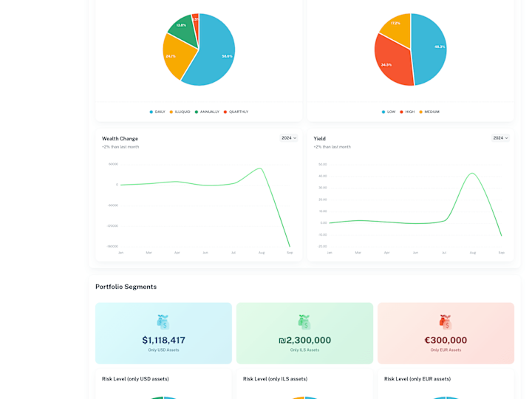This screenshot has width=532, height=399.
Task: Click the Yield chart title
Action: pyautogui.click(x=320, y=138)
